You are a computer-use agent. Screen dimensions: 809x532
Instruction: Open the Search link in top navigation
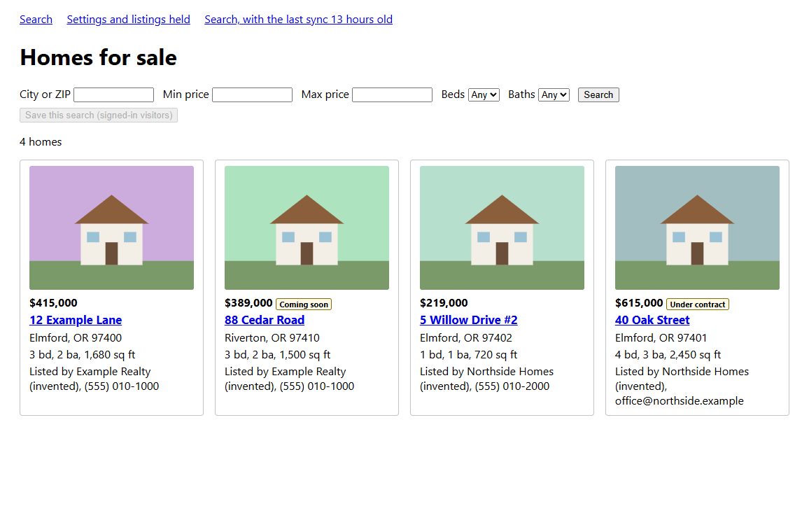click(36, 20)
